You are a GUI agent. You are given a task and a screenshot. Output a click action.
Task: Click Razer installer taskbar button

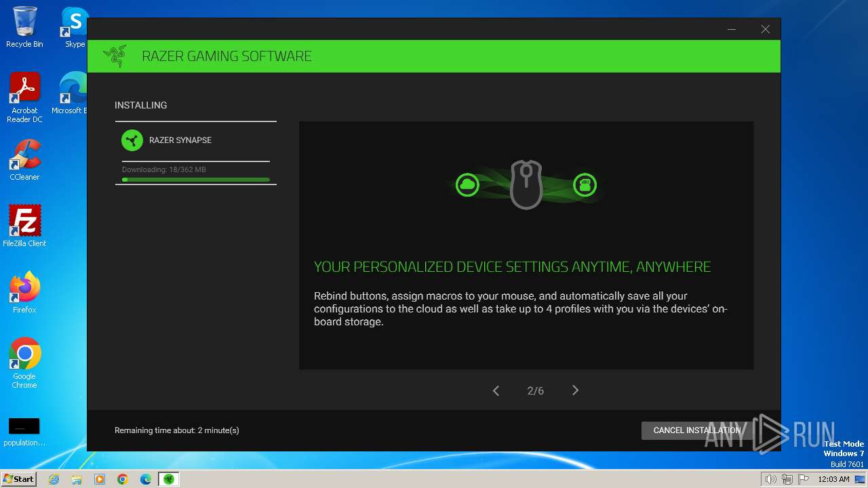pos(169,479)
